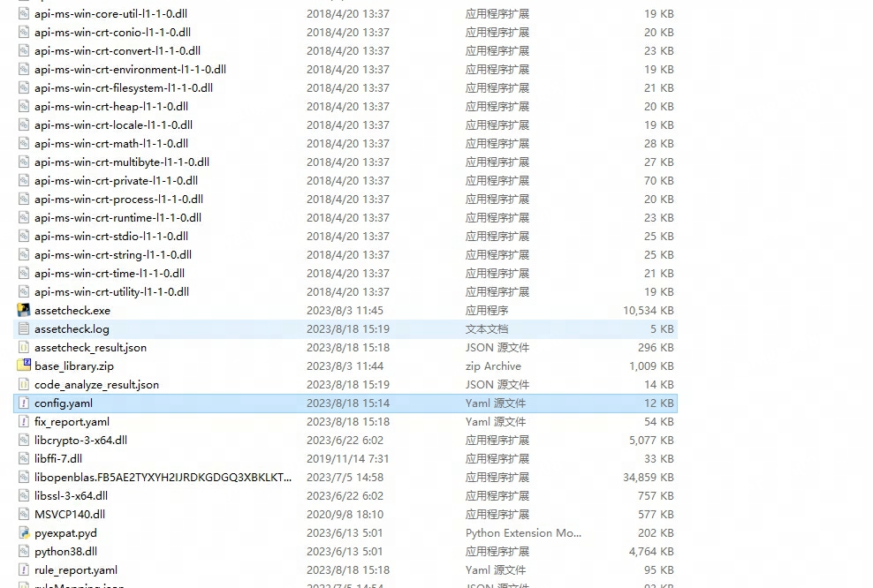Click the code_analyze_result.json file icon

tap(24, 384)
